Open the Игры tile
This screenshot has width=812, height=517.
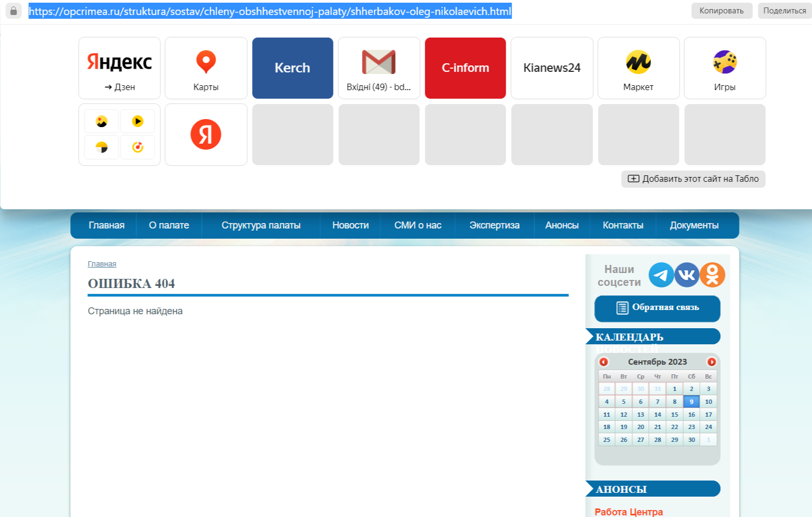coord(725,68)
